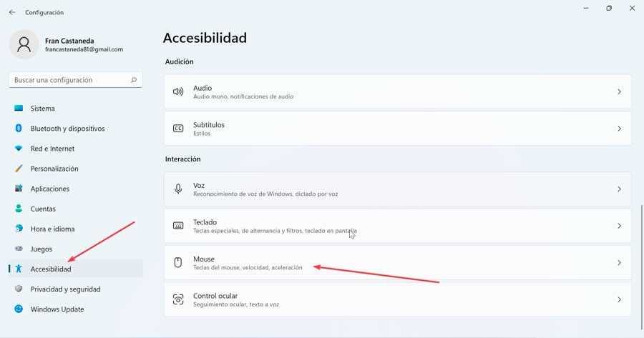Go to Aplicaciones in the sidebar
644x338 pixels.
(x=49, y=189)
